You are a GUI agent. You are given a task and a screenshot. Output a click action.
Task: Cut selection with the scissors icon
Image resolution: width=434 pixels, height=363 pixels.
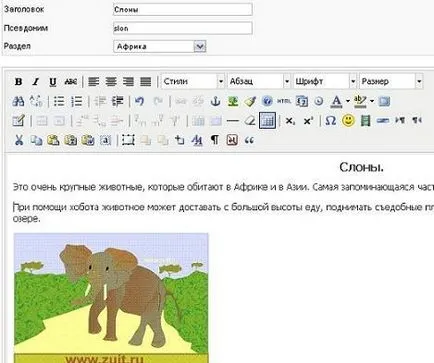(19, 140)
